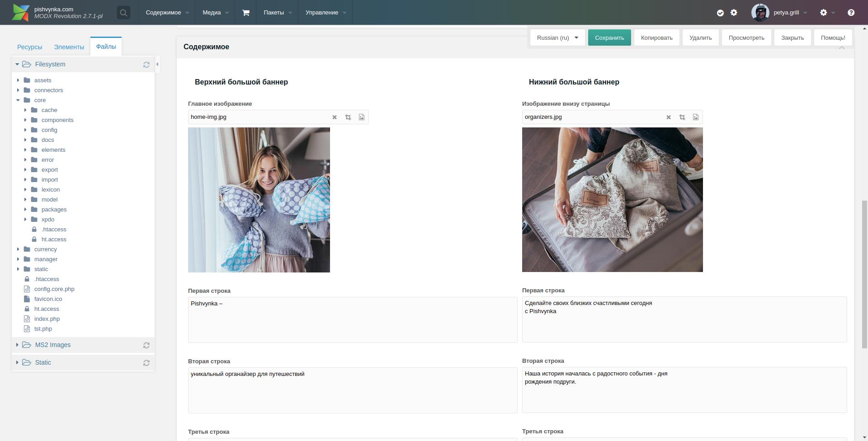The width and height of the screenshot is (868, 441).
Task: Expand the Static media source
Action: tap(17, 362)
